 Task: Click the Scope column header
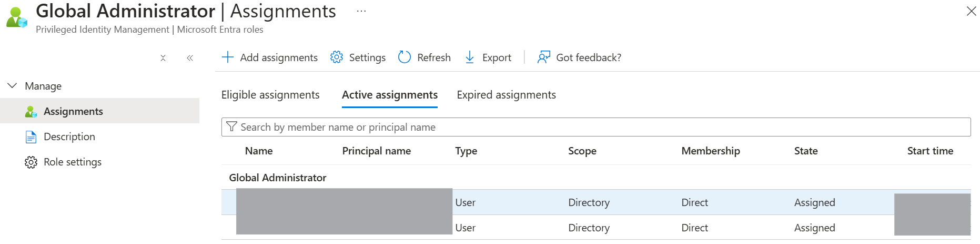[x=582, y=151]
